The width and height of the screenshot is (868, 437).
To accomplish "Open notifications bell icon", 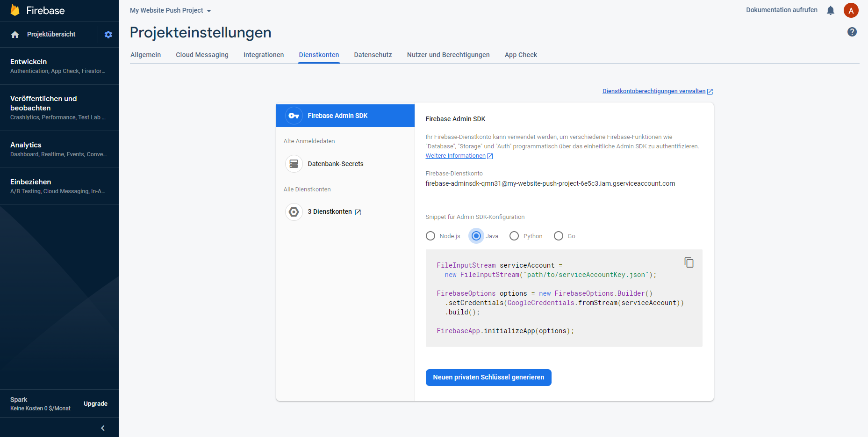I will (x=831, y=10).
